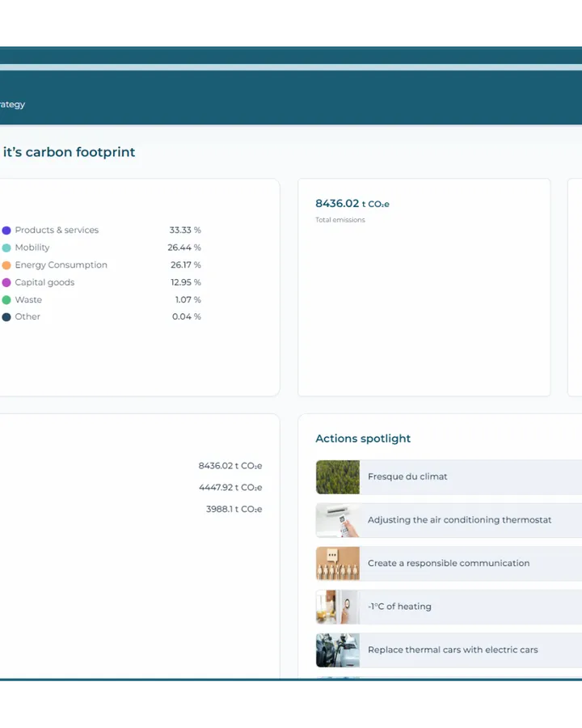This screenshot has width=582, height=728.
Task: Open the heating thermostat thumbnail
Action: [338, 607]
